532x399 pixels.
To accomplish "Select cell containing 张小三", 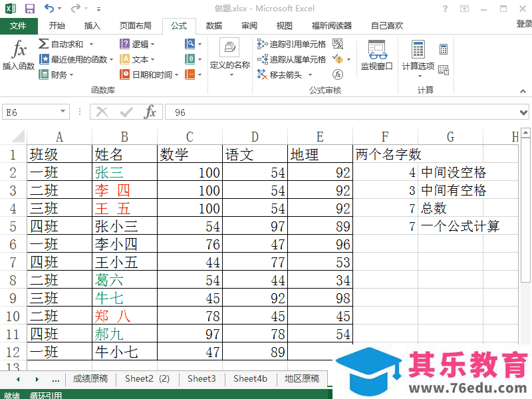I will [x=124, y=226].
